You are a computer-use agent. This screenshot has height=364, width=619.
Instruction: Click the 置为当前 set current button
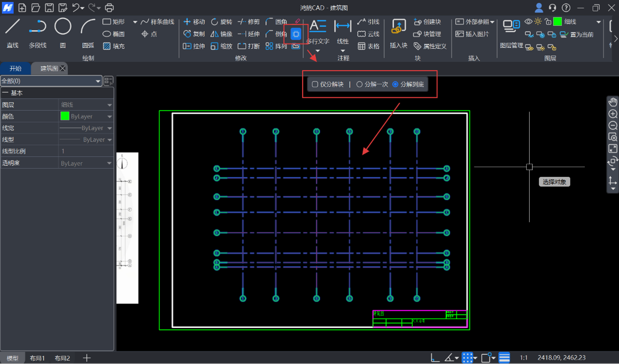coord(577,35)
